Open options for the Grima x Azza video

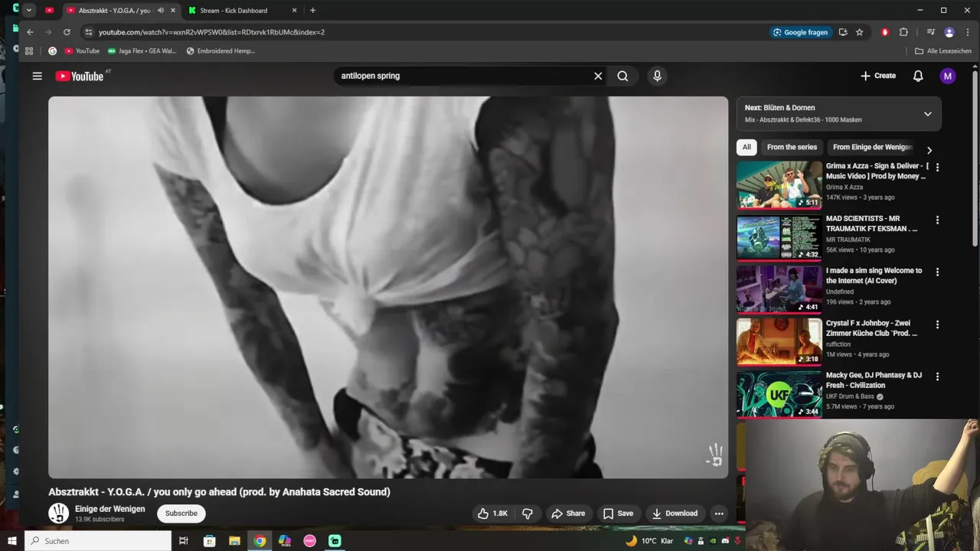point(937,168)
